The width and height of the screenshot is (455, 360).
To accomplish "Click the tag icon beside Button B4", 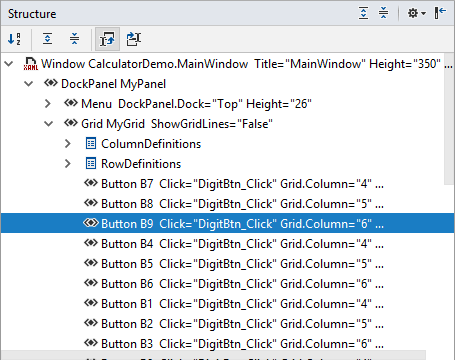I will tap(91, 243).
